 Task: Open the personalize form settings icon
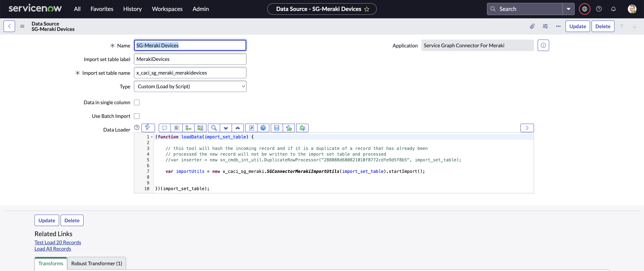[545, 26]
